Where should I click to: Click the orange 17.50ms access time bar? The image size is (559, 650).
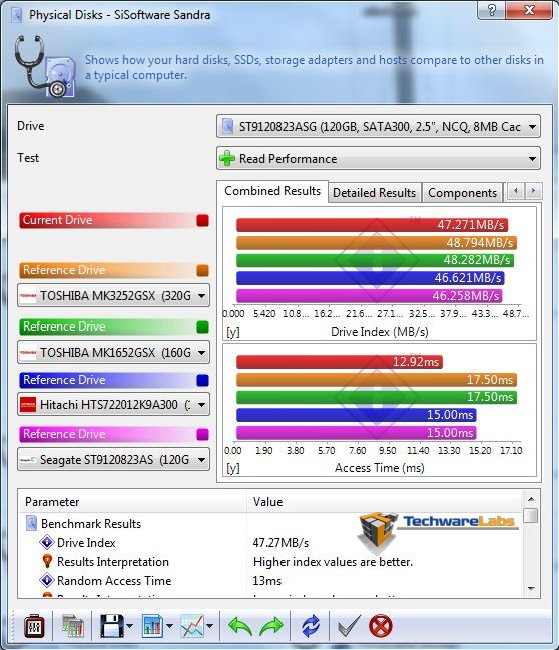tap(377, 380)
